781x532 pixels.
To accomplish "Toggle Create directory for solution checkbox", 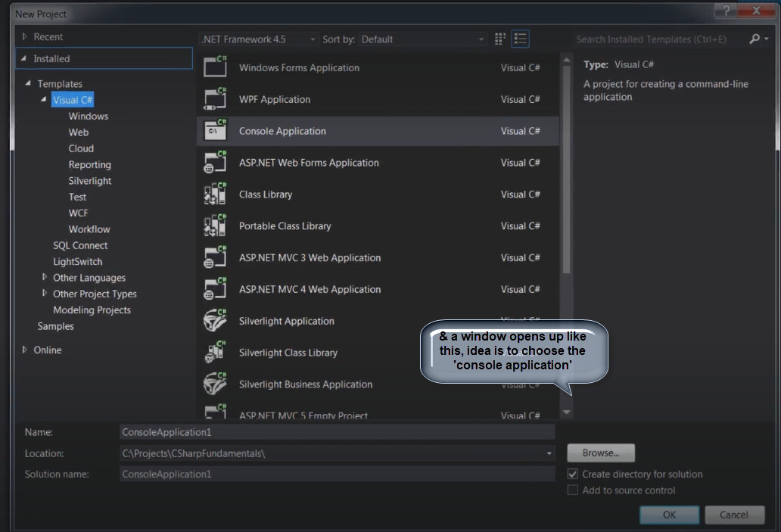I will click(x=573, y=474).
